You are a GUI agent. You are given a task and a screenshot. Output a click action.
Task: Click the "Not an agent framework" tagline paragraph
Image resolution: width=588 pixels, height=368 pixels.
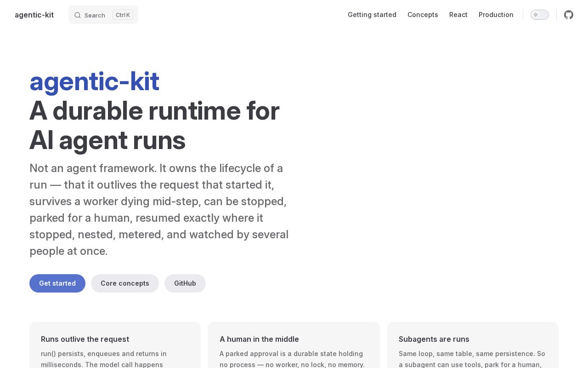159,209
